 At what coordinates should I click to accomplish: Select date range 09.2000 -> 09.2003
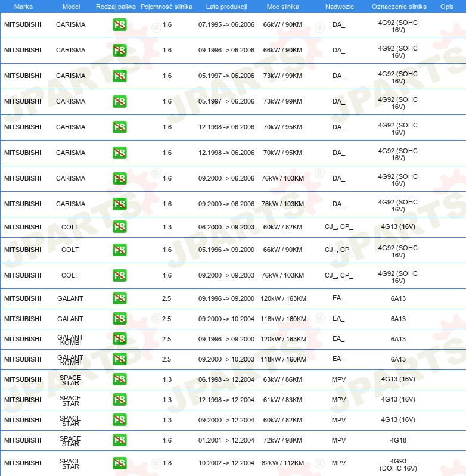tap(226, 275)
